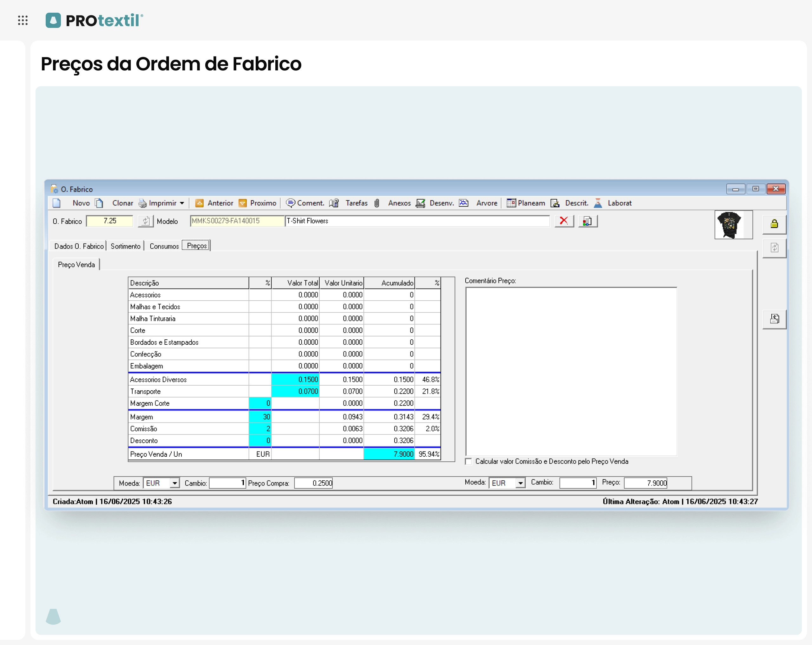Open the apps grid menu icon
812x645 pixels.
23,20
